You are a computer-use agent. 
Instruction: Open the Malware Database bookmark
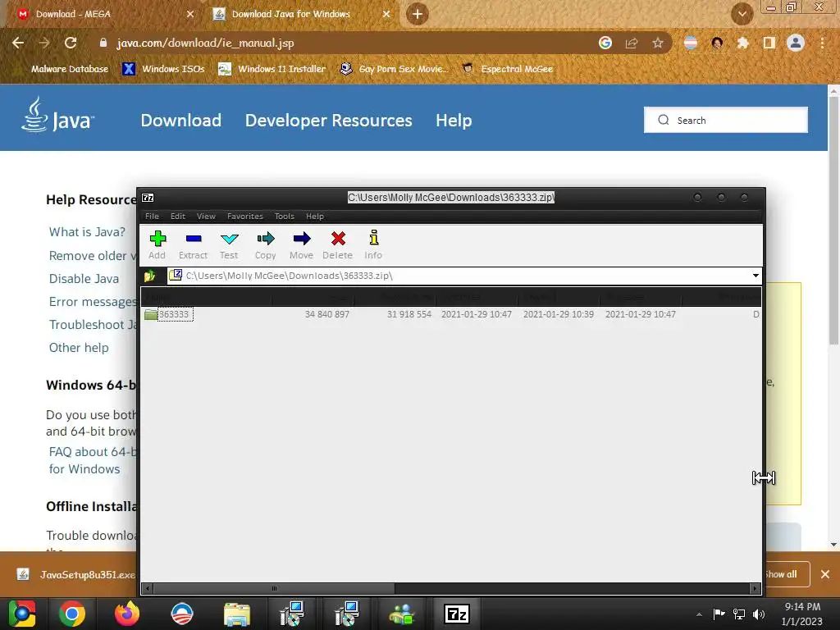tap(64, 69)
